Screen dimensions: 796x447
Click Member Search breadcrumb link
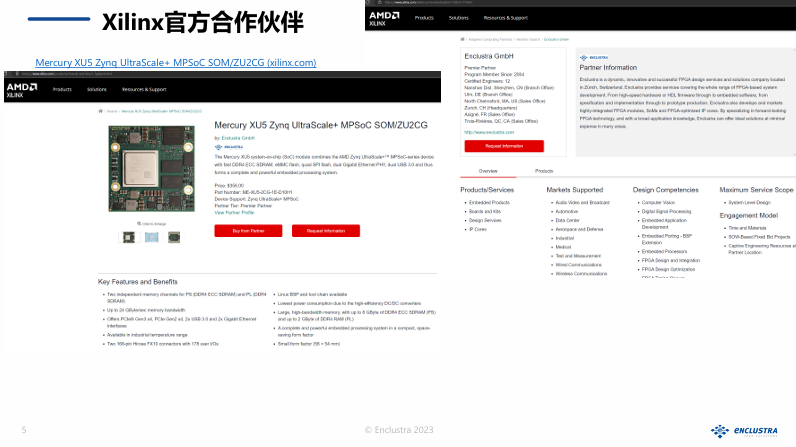[528, 39]
